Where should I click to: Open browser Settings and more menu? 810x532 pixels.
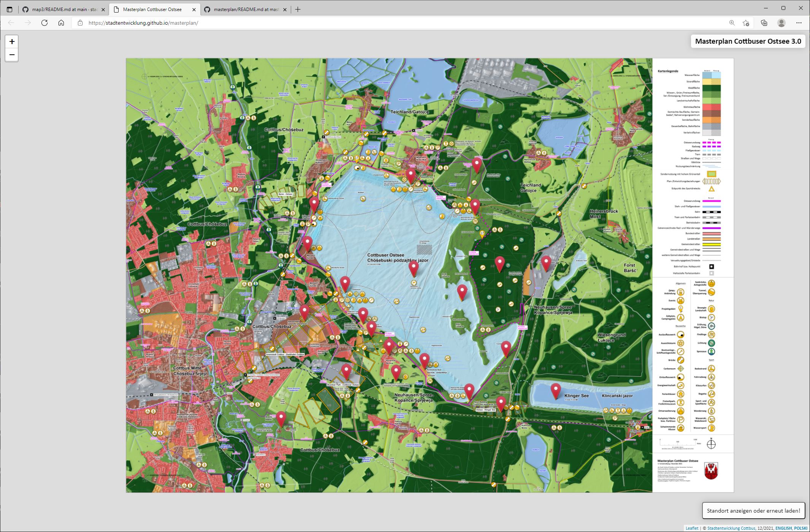tap(799, 23)
